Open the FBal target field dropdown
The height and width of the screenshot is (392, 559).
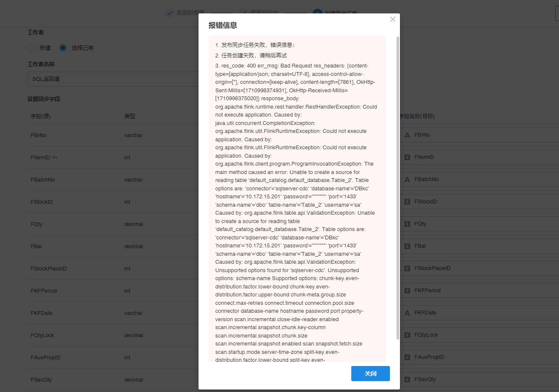click(x=479, y=246)
